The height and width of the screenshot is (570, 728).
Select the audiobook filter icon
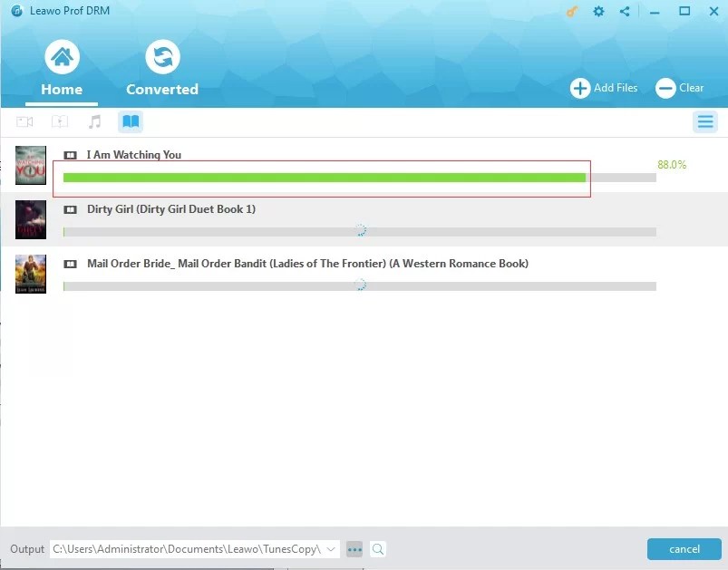point(130,121)
